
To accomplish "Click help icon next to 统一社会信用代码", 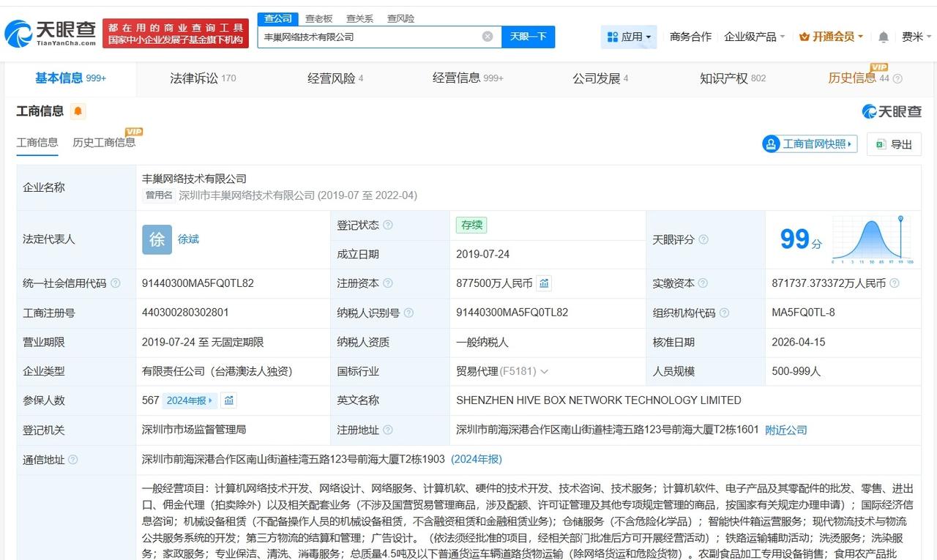I will [x=116, y=283].
